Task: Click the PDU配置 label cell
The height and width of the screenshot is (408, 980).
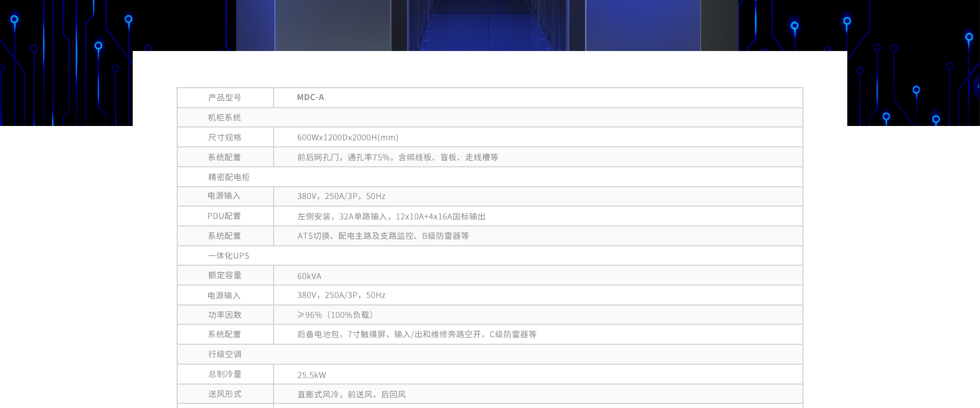Action: 224,216
